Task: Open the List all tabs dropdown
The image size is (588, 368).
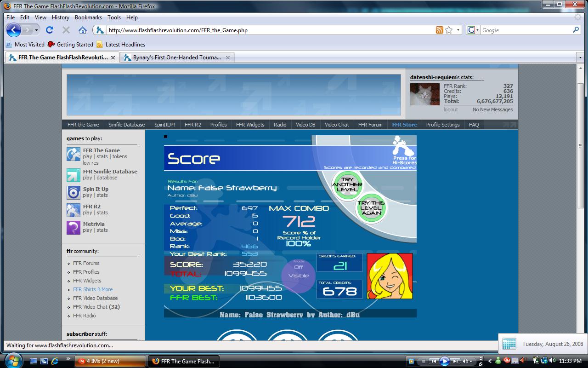Action: click(580, 57)
